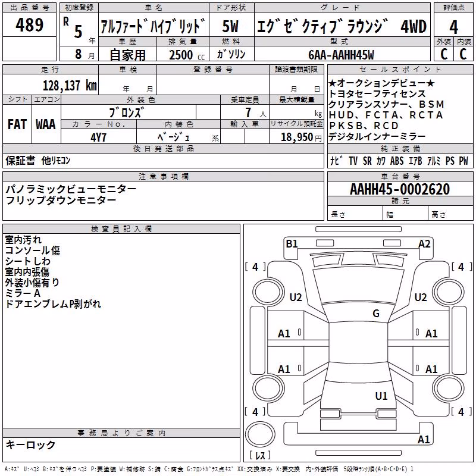The width and height of the screenshot is (476, 476).
Task: Click the セールスポイント section header
Action: pyautogui.click(x=400, y=69)
